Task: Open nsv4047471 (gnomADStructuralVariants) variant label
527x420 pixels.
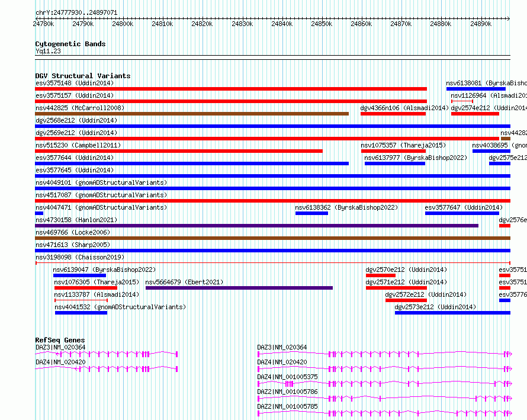Action: click(101, 207)
